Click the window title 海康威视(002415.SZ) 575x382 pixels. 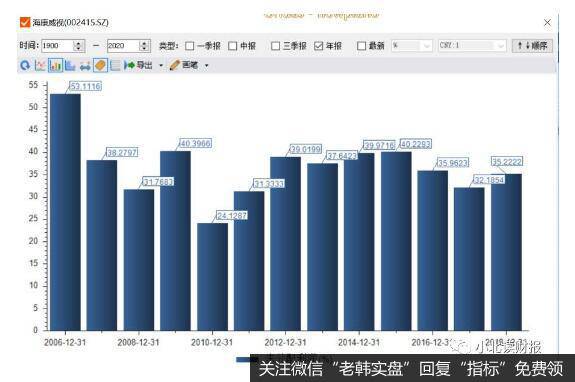point(70,22)
